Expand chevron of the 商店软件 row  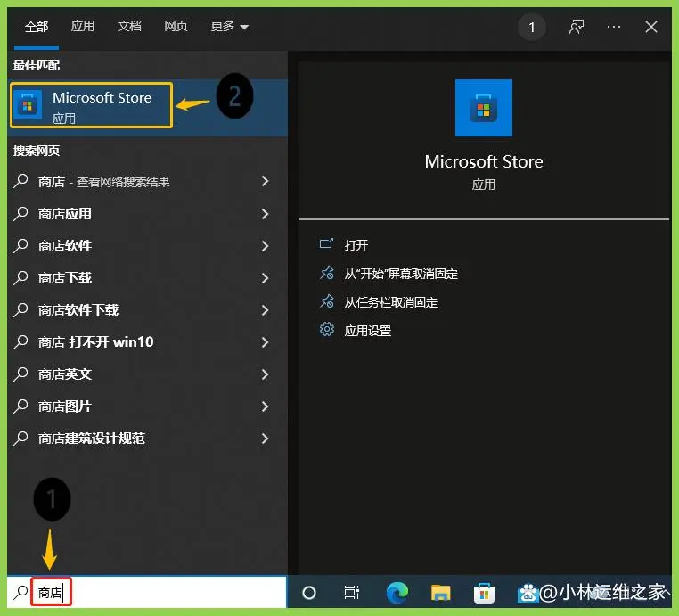pos(265,246)
